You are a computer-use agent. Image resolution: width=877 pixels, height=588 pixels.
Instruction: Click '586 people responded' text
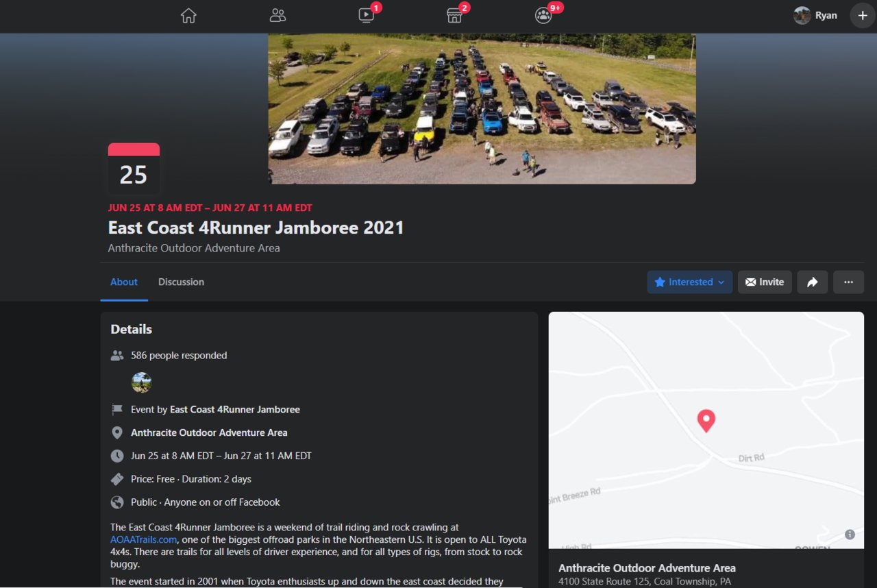coord(179,356)
